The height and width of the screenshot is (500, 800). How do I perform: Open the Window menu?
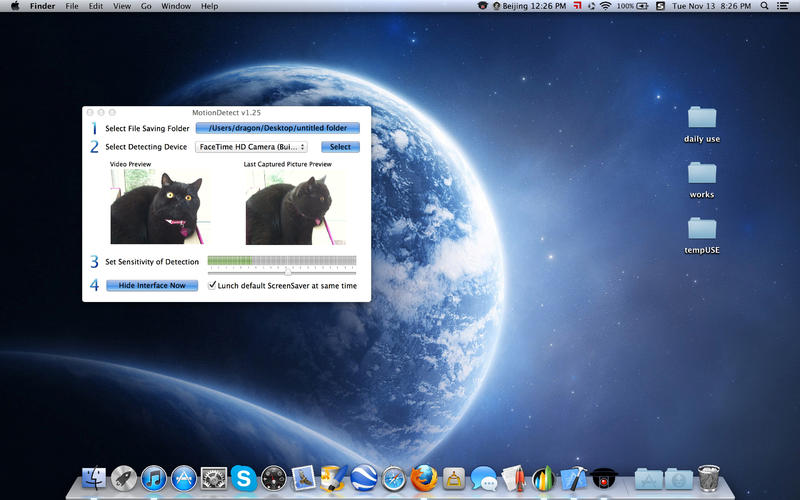176,6
